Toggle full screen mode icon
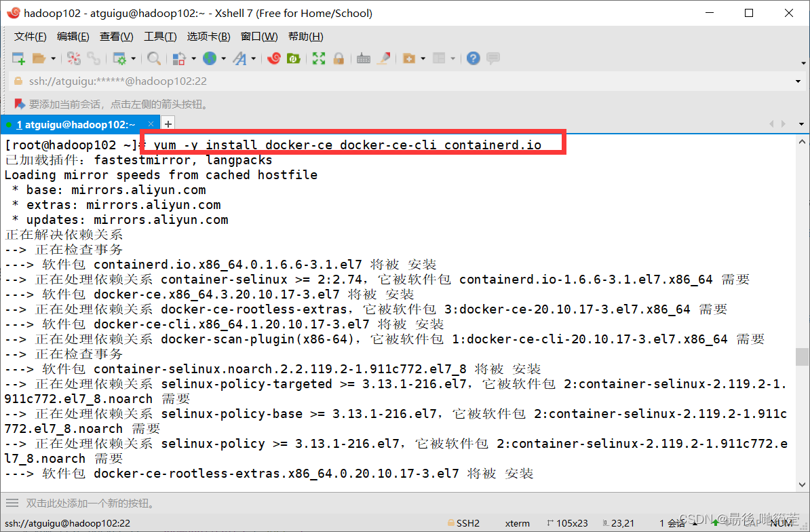Image resolution: width=810 pixels, height=532 pixels. [319, 58]
